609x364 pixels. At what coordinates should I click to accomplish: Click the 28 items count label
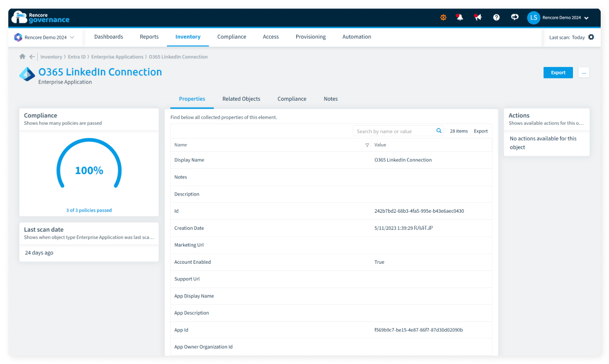click(459, 131)
